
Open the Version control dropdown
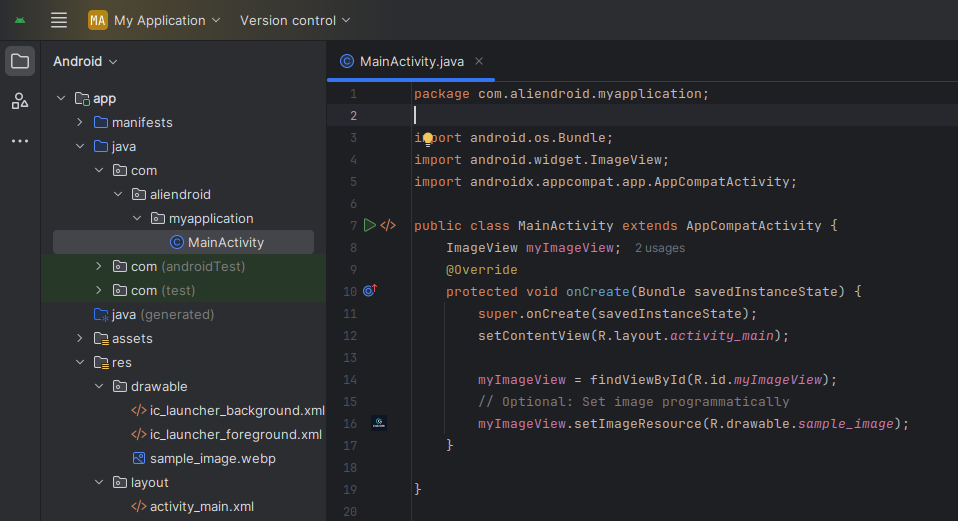click(x=295, y=20)
